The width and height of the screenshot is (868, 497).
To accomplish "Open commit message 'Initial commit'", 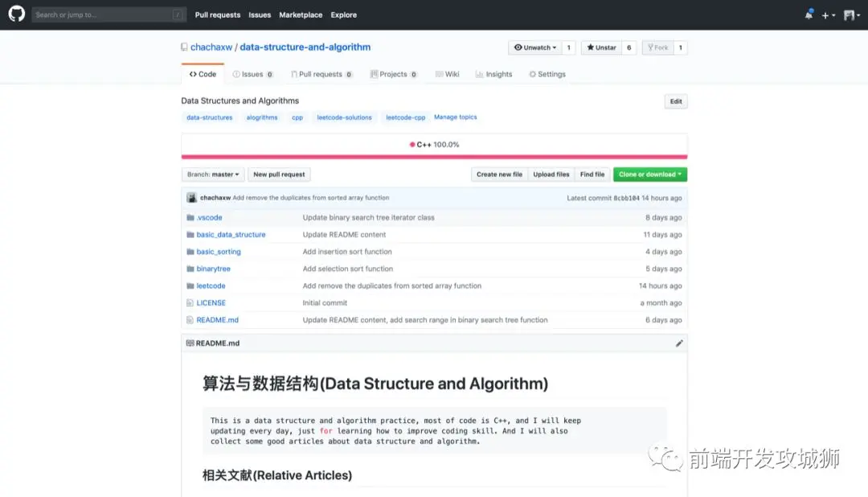I will (x=325, y=303).
